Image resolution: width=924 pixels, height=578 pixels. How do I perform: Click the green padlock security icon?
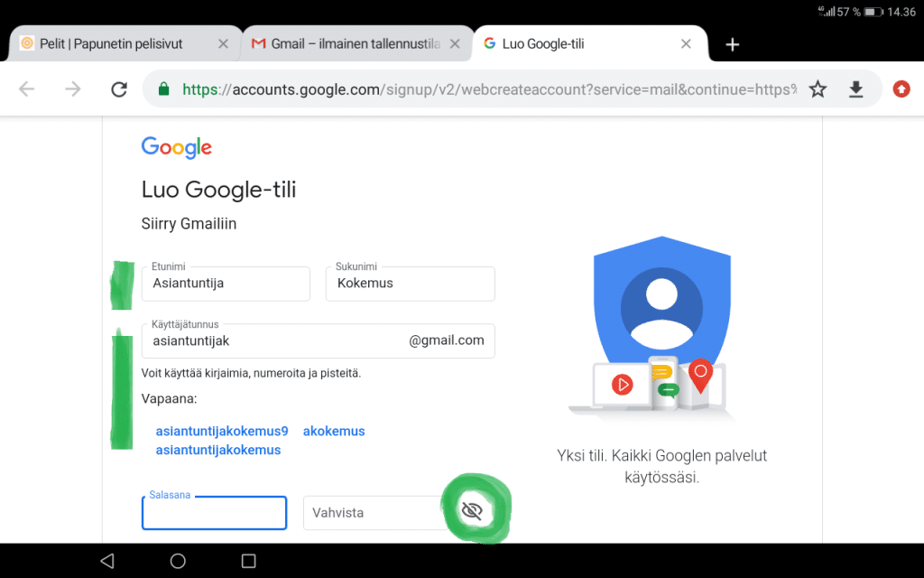(164, 89)
